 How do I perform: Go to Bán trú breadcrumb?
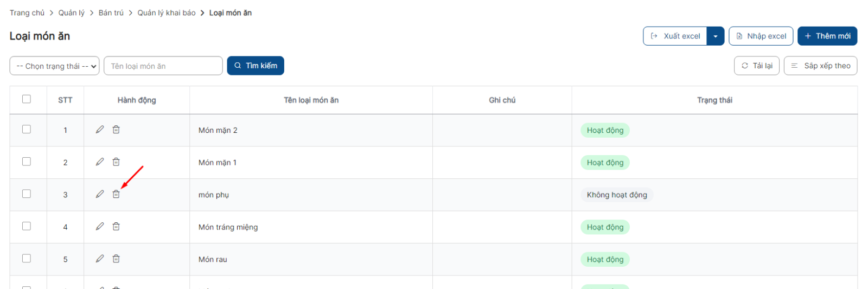(x=111, y=12)
